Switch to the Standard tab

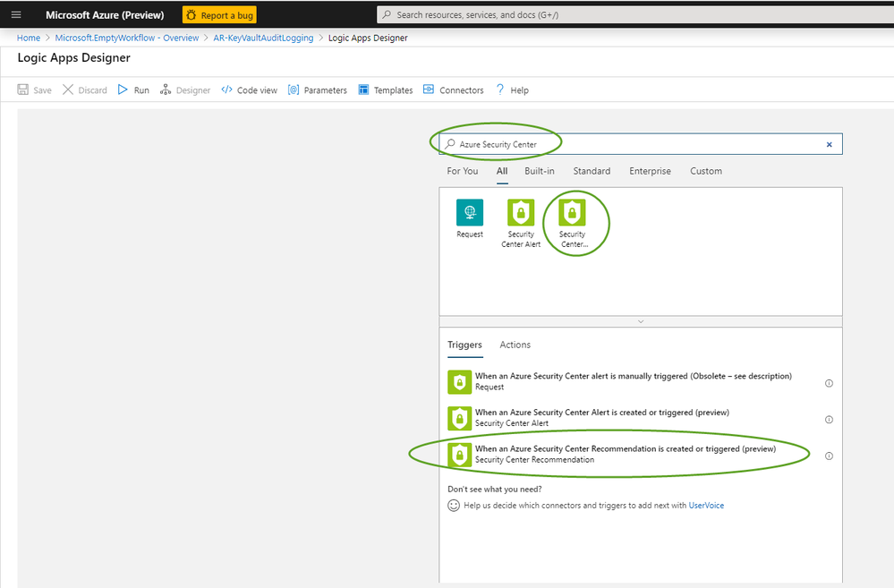click(592, 171)
